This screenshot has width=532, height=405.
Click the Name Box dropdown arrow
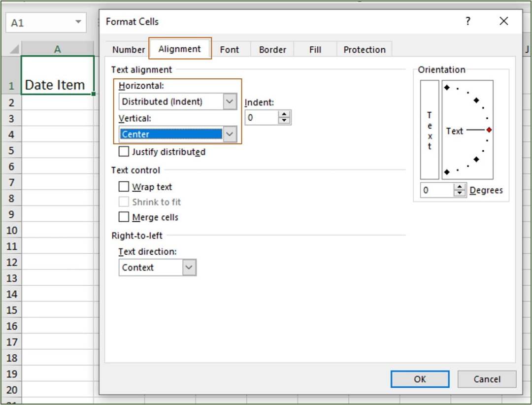[x=78, y=22]
